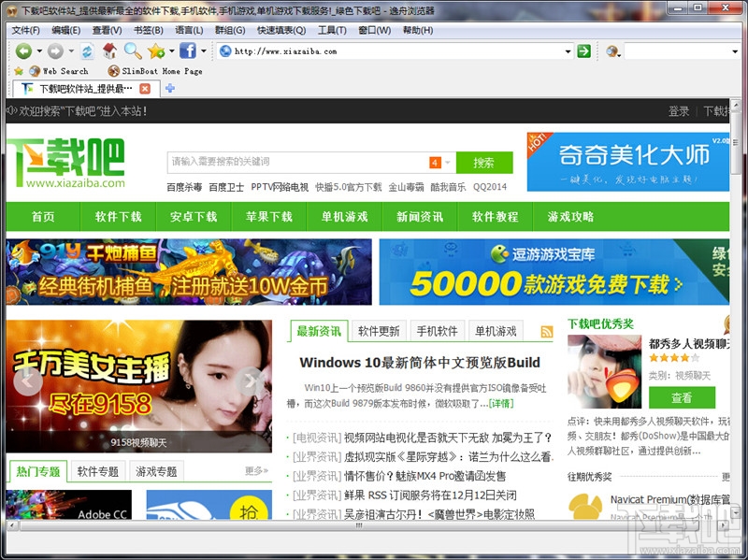Select the 最新资讯 tab
The image size is (748, 560).
click(x=319, y=331)
